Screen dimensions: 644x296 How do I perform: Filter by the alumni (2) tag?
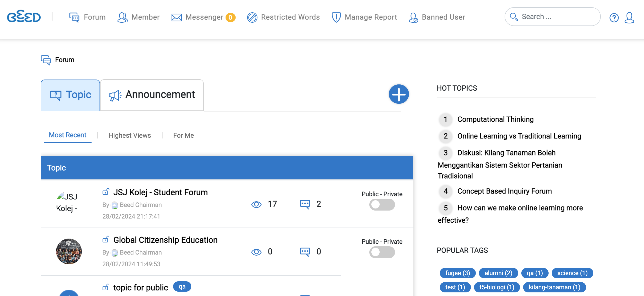498,273
